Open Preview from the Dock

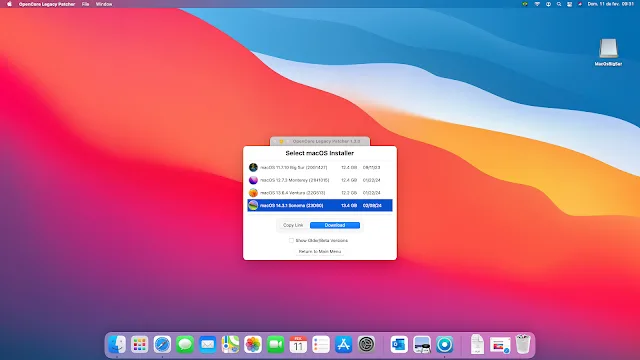point(422,344)
